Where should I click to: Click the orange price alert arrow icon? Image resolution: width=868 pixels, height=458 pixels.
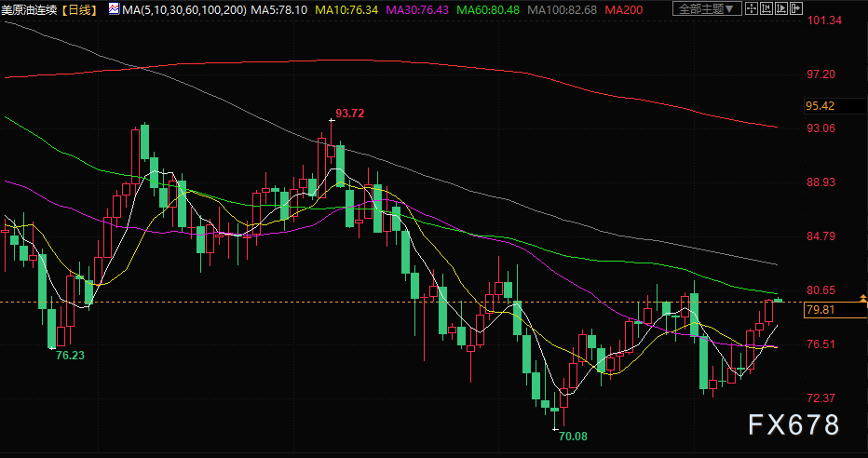pos(862,298)
